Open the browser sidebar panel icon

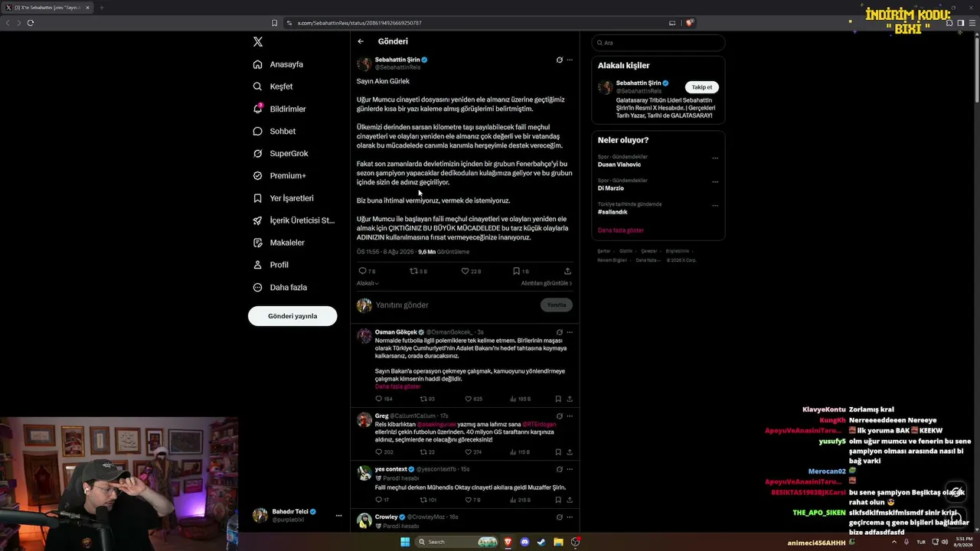[x=961, y=23]
